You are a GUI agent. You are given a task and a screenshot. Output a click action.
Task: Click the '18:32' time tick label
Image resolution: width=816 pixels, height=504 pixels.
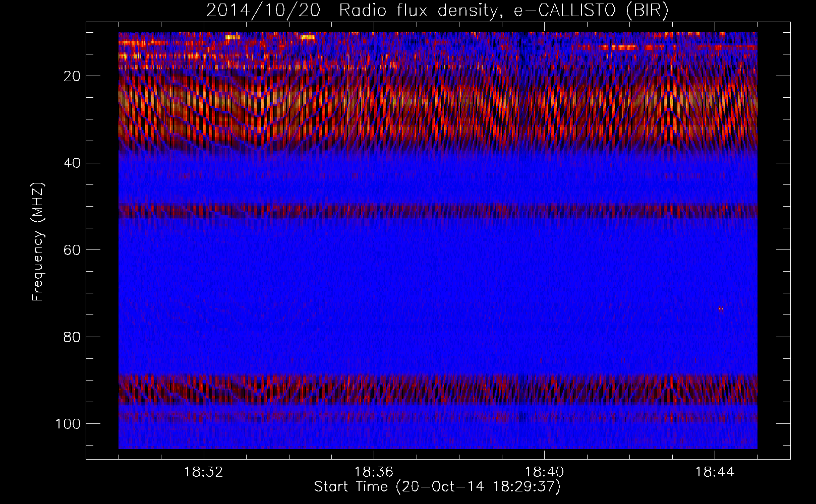pyautogui.click(x=204, y=472)
